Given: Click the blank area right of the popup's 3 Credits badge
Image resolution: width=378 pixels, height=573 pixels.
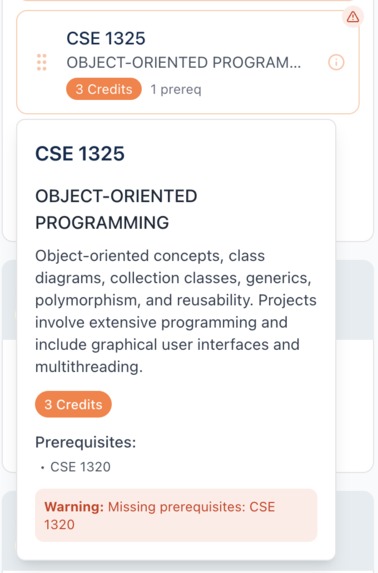Looking at the screenshot, I should pyautogui.click(x=216, y=404).
